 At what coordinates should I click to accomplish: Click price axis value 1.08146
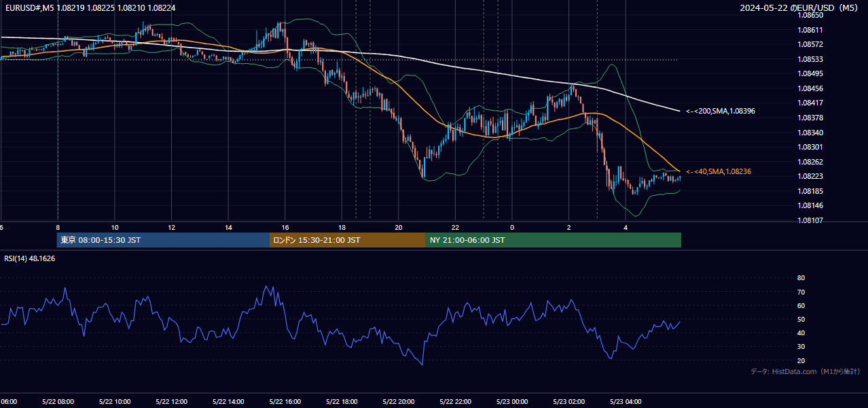coord(810,205)
